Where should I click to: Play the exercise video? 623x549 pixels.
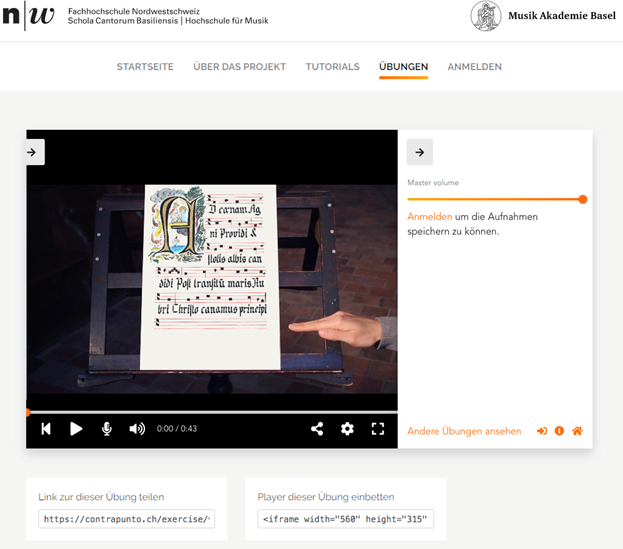point(76,429)
